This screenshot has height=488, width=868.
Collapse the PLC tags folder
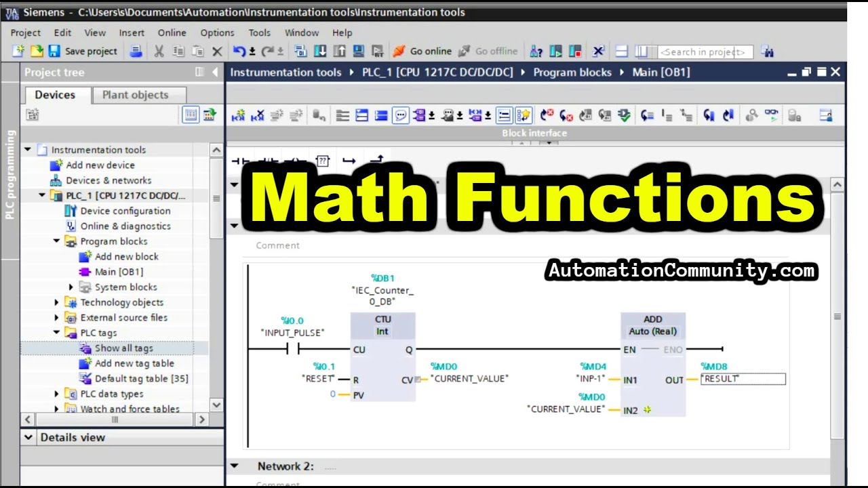pyautogui.click(x=57, y=333)
